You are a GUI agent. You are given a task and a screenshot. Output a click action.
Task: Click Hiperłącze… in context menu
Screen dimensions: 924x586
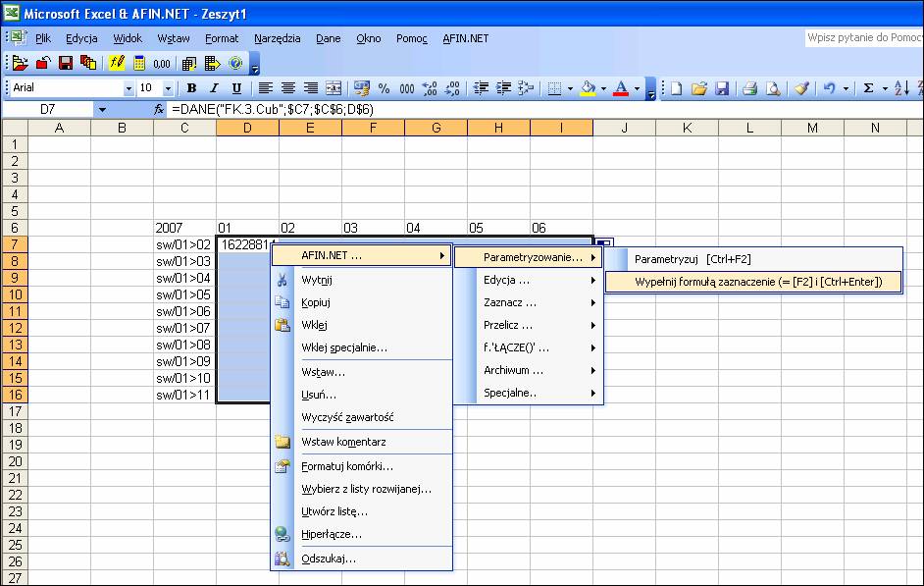tap(361, 534)
